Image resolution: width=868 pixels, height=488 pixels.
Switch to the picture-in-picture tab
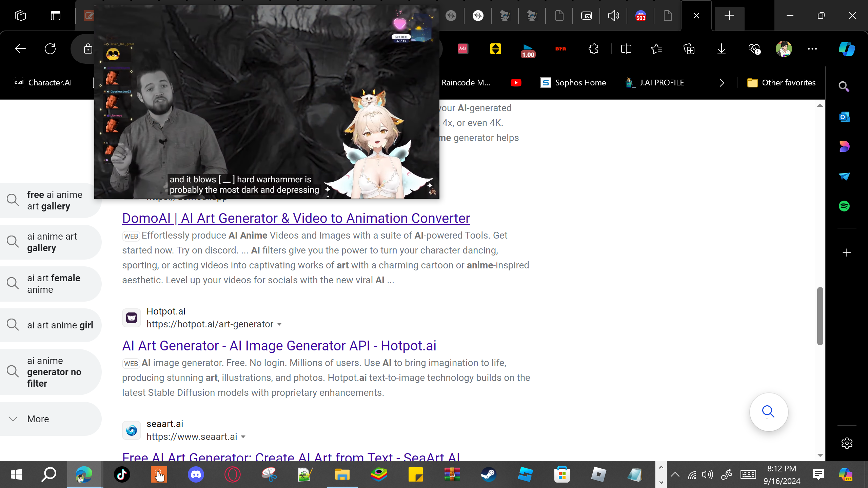(x=586, y=16)
